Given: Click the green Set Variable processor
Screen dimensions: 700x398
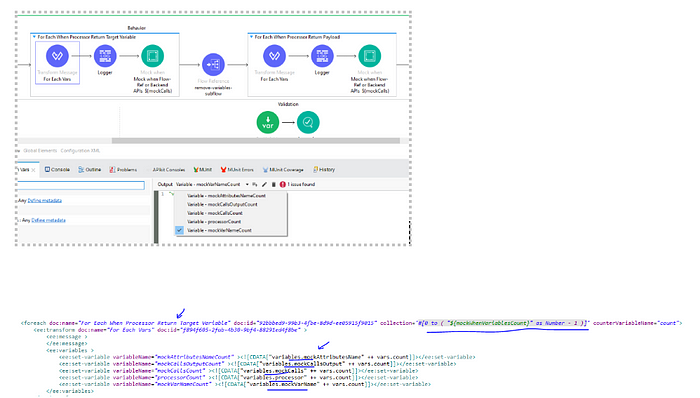Looking at the screenshot, I should [268, 122].
